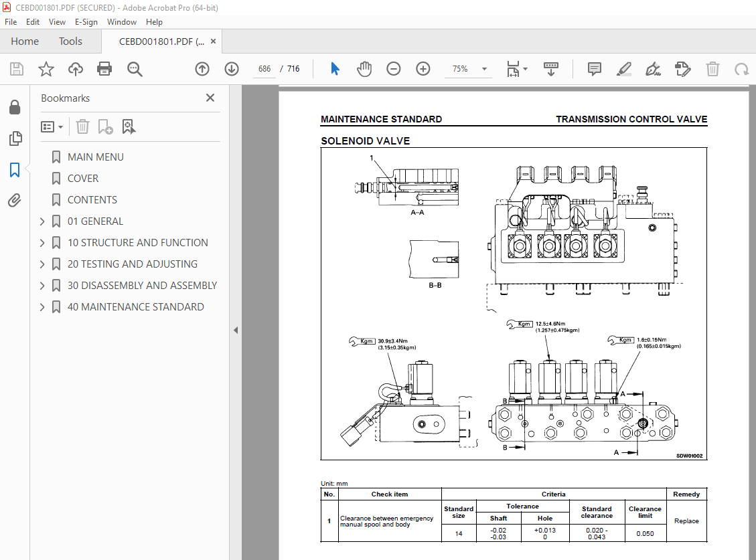The image size is (756, 560).
Task: Click the 'SOLENOID VALVE' heading text
Action: (x=365, y=141)
